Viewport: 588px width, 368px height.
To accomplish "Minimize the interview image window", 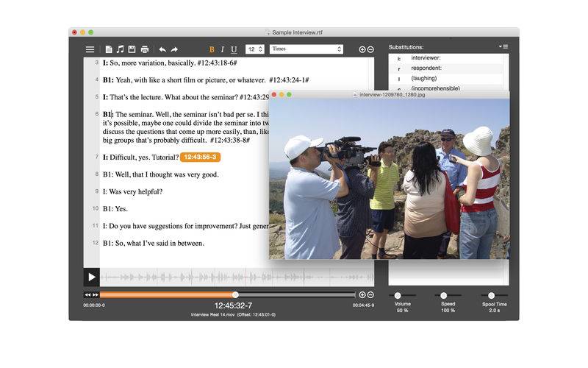I will tap(282, 95).
